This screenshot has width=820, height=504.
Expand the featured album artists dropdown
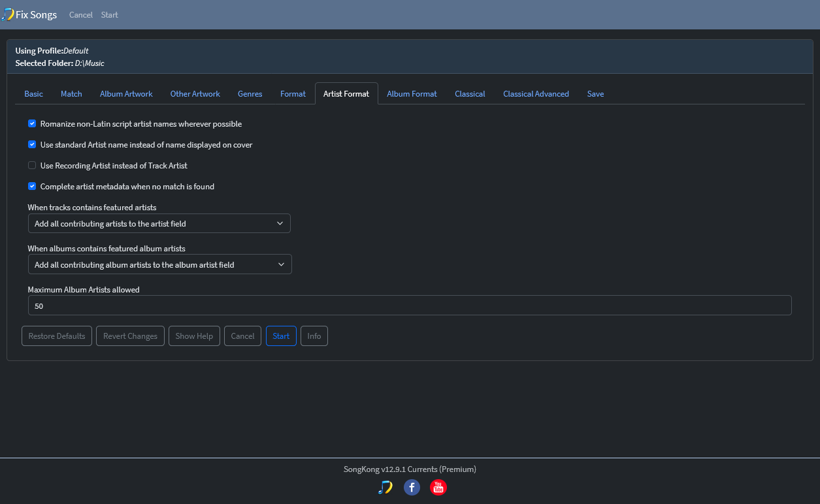coord(159,264)
